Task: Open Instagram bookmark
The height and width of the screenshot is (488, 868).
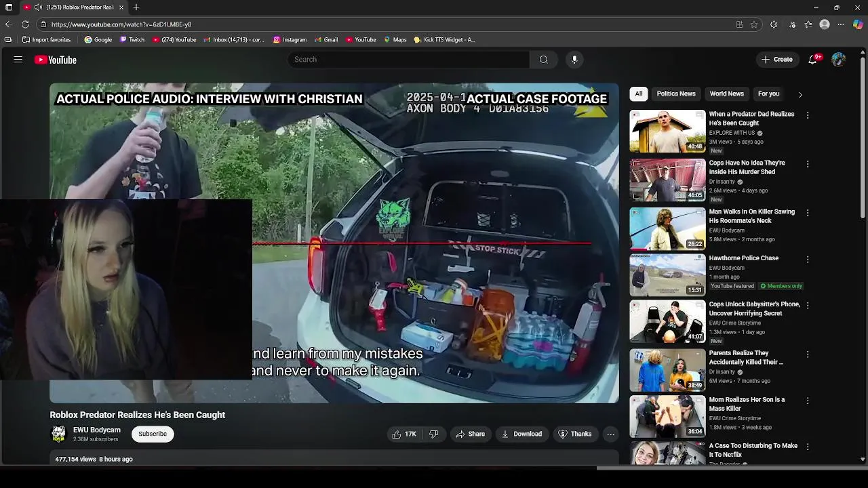Action: point(290,40)
